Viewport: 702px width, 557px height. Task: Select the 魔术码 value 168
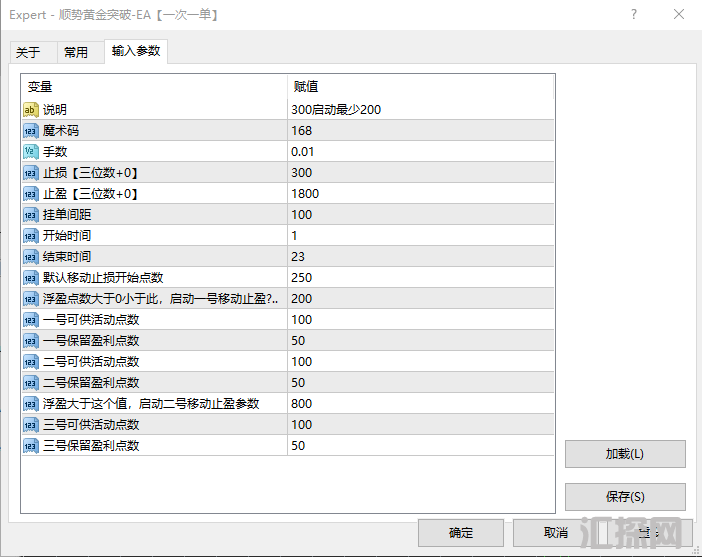[420, 131]
